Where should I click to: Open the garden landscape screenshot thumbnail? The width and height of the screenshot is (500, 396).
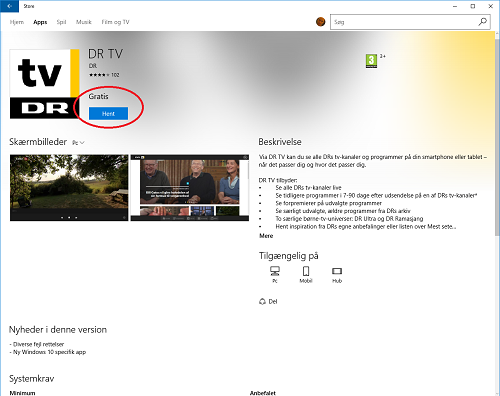(x=69, y=188)
